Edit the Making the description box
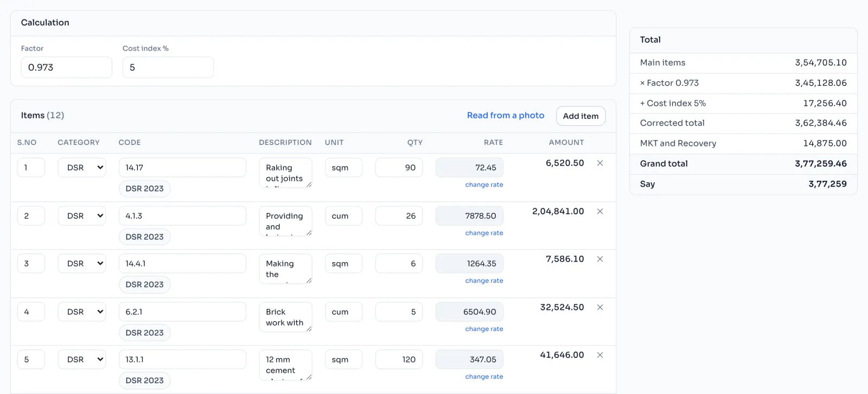 [x=285, y=269]
